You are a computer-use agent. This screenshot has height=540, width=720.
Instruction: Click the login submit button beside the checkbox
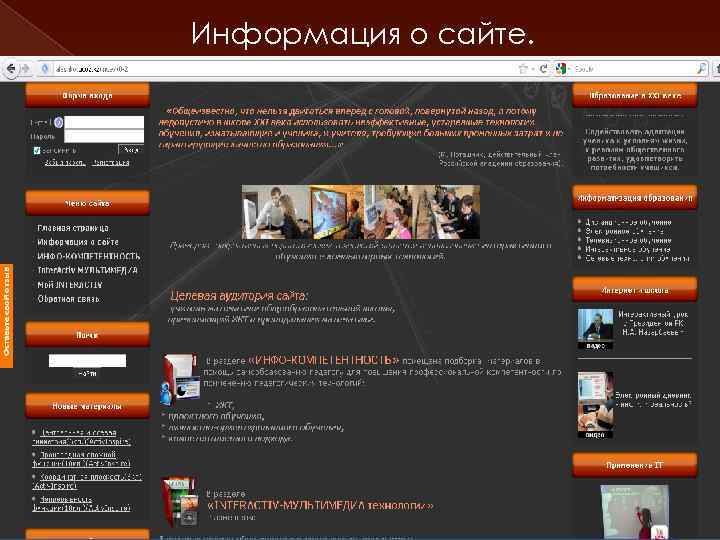pyautogui.click(x=131, y=150)
